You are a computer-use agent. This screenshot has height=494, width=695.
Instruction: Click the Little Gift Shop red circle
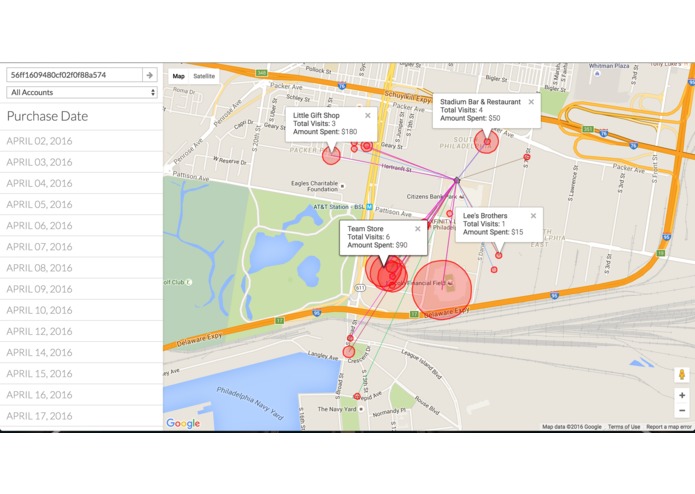[331, 156]
